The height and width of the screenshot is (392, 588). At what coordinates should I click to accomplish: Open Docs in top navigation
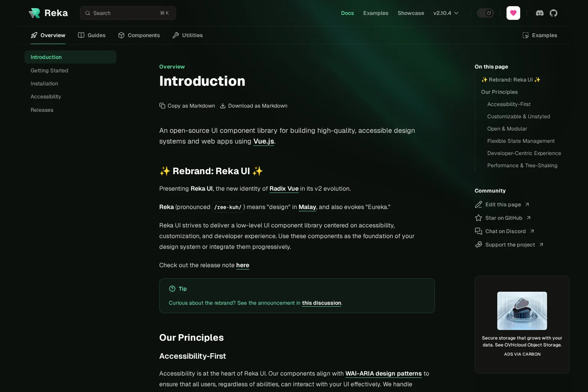pyautogui.click(x=348, y=13)
